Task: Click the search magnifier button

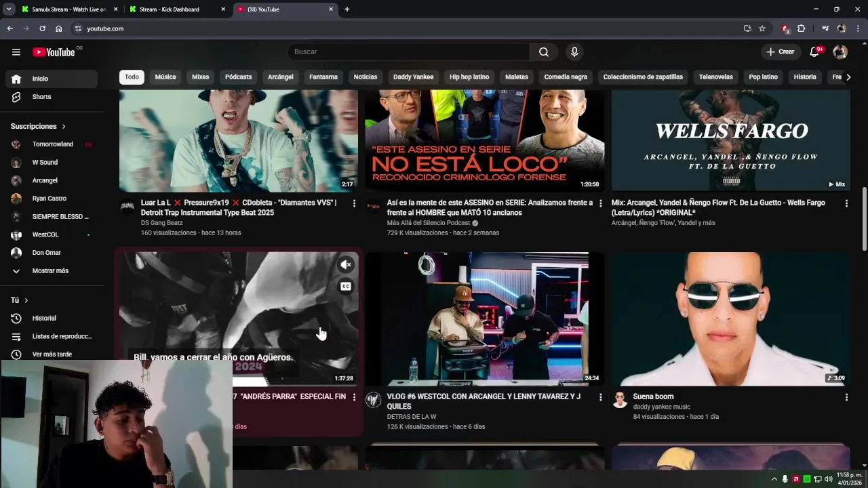Action: (544, 52)
